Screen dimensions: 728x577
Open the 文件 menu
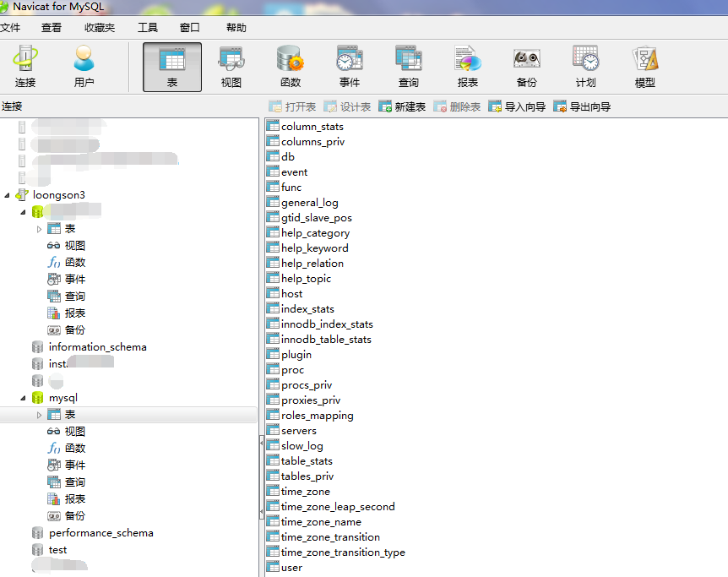click(10, 28)
